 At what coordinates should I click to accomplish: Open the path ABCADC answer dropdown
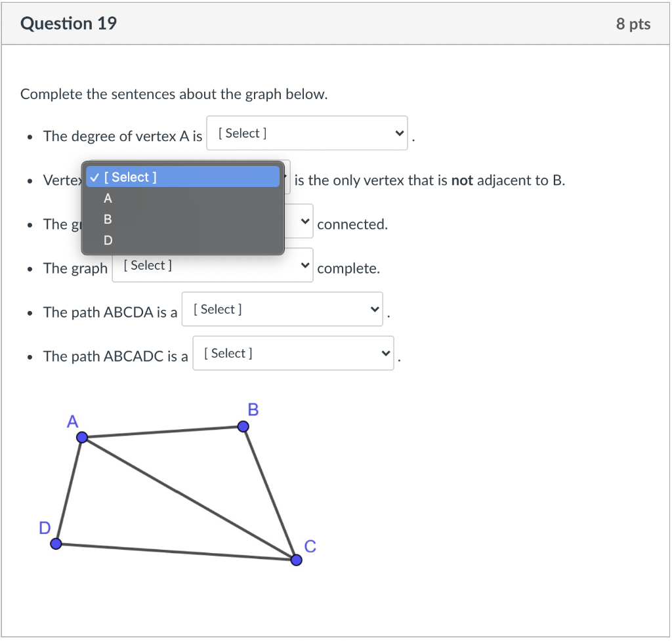pyautogui.click(x=293, y=354)
